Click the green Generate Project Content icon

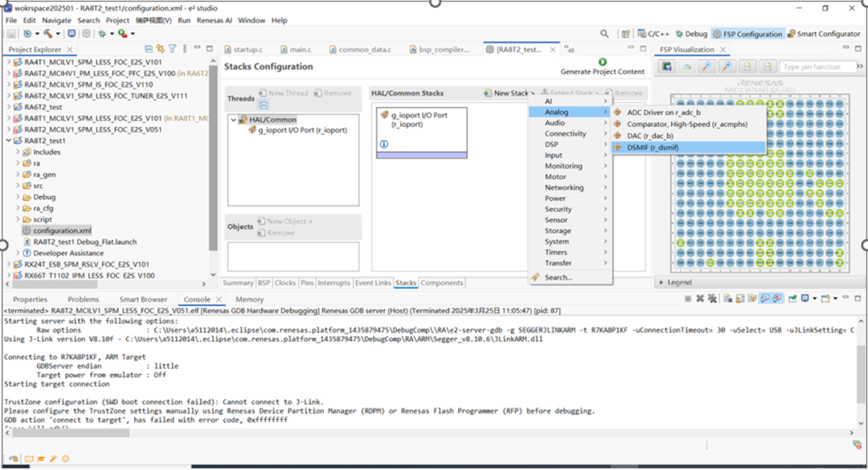602,62
